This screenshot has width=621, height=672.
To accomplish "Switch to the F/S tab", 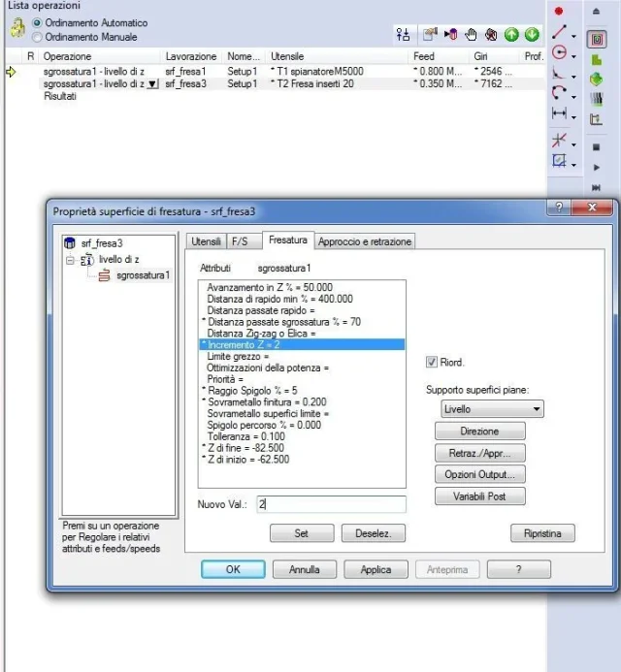I will click(239, 241).
